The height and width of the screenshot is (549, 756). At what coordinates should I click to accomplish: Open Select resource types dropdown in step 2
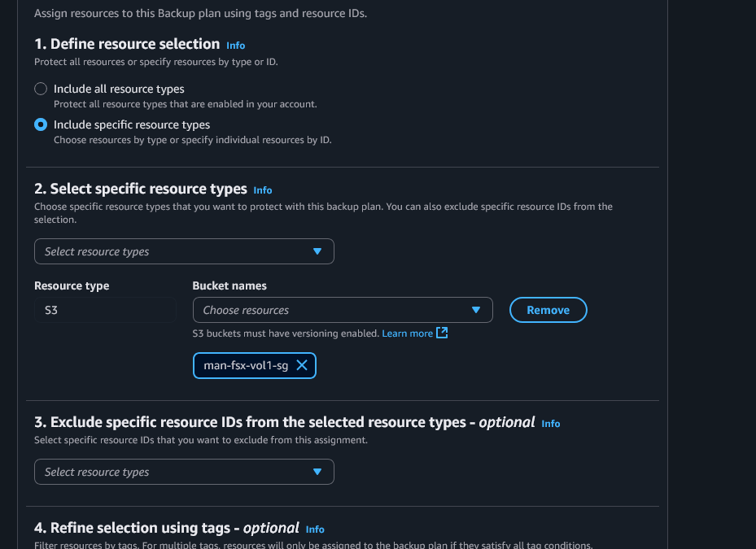click(x=184, y=251)
